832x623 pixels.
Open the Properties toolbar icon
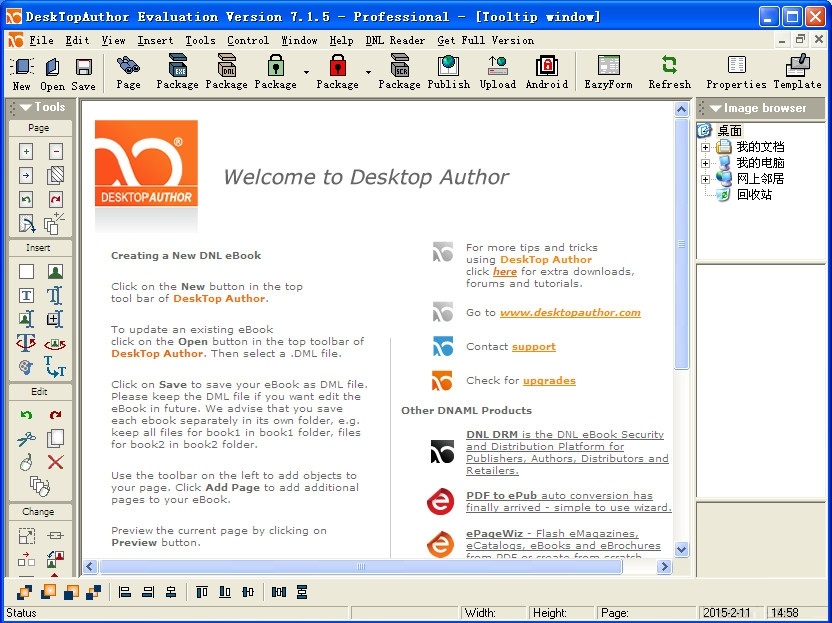tap(736, 66)
